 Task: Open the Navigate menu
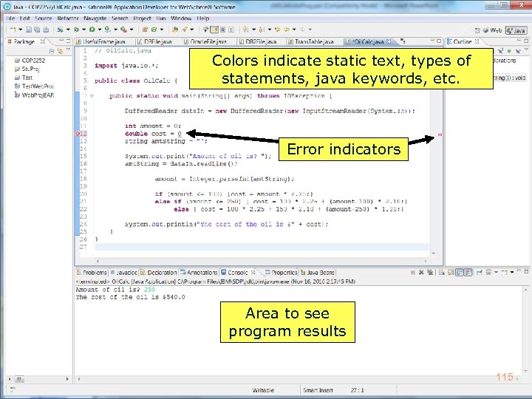coord(95,18)
